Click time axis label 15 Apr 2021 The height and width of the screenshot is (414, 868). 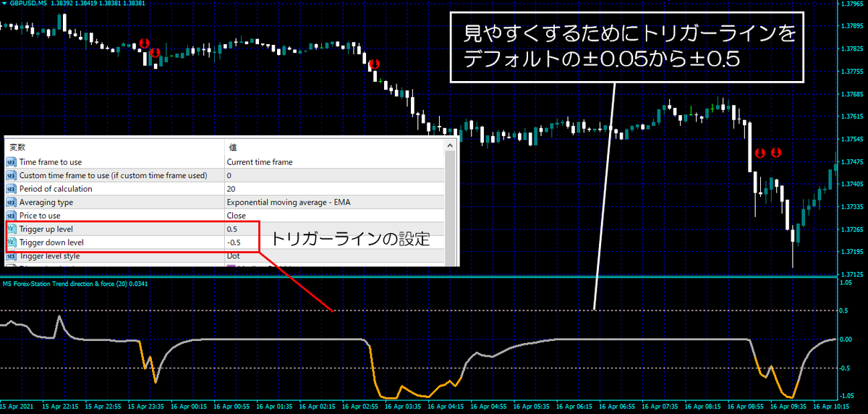pos(17,407)
